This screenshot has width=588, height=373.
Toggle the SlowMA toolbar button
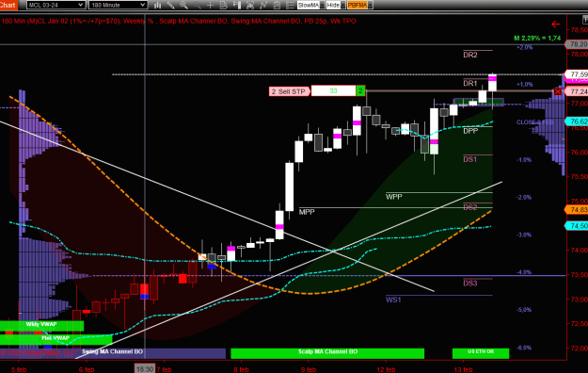point(309,5)
